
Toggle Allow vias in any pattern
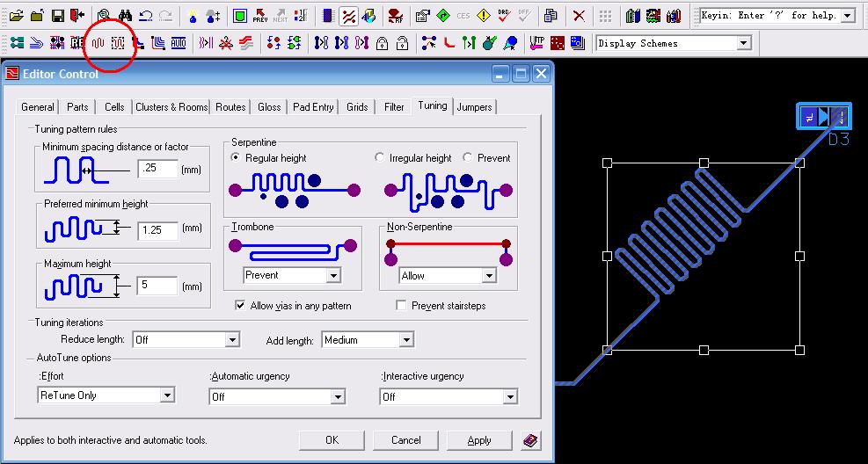coord(240,305)
